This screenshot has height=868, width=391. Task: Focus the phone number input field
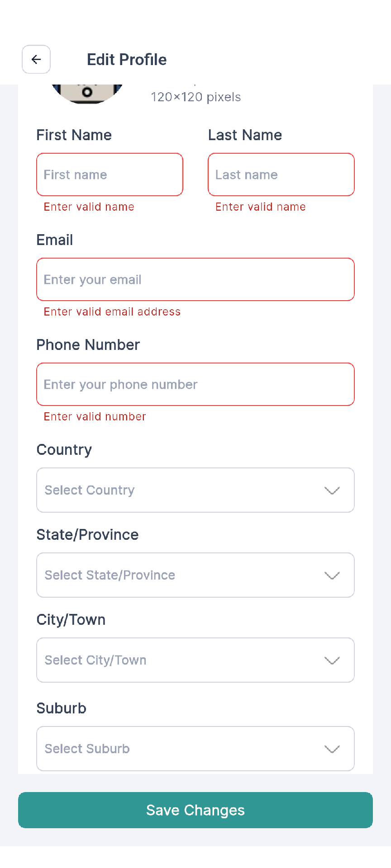coord(195,384)
